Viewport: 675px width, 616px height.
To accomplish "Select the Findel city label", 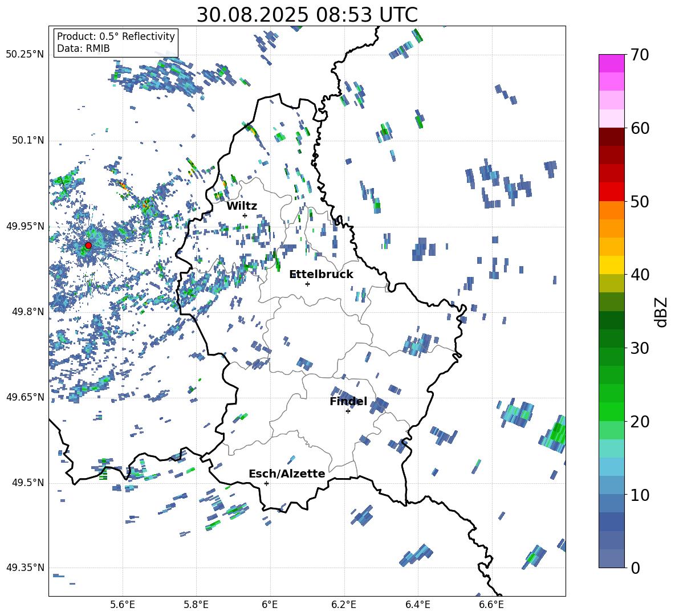I will [348, 402].
